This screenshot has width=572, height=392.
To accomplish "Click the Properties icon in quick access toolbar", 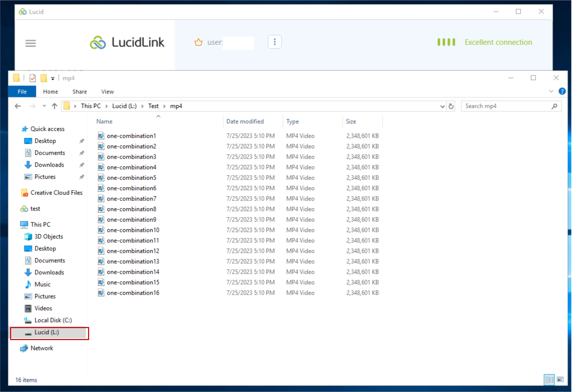I will [x=33, y=78].
